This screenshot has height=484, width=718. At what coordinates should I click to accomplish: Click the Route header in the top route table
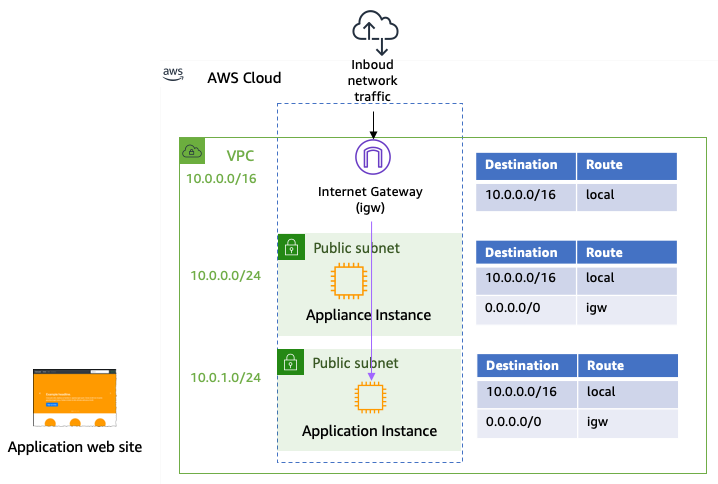click(627, 166)
